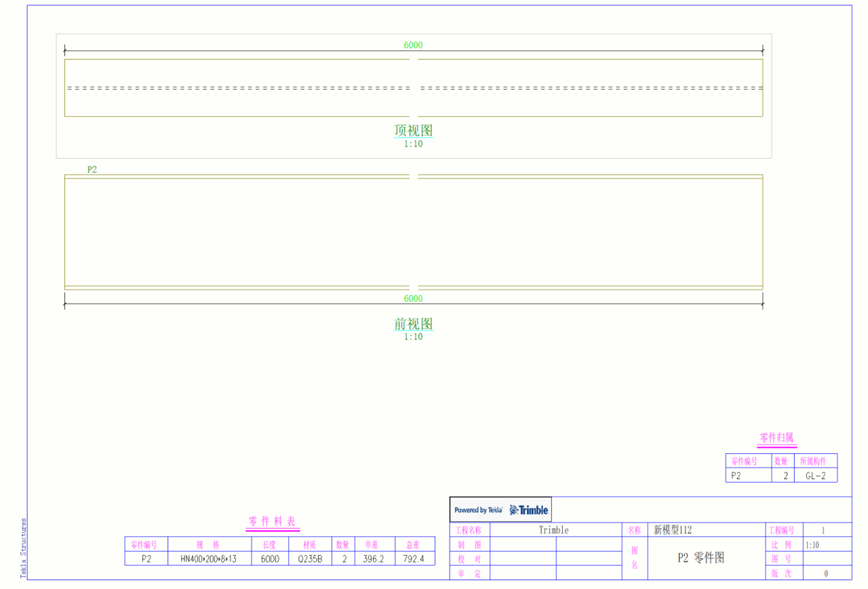
Task: Select the 792.4 total weight cell
Action: click(x=414, y=559)
